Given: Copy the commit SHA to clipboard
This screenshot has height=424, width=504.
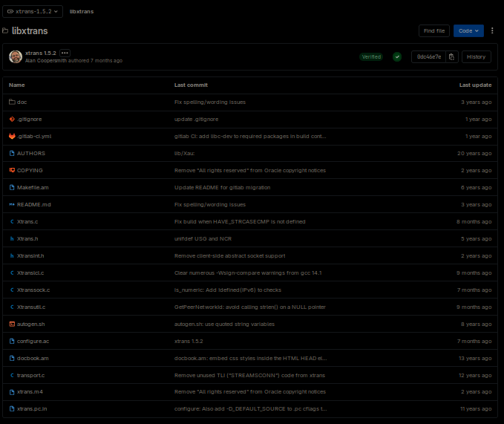Looking at the screenshot, I should [451, 56].
